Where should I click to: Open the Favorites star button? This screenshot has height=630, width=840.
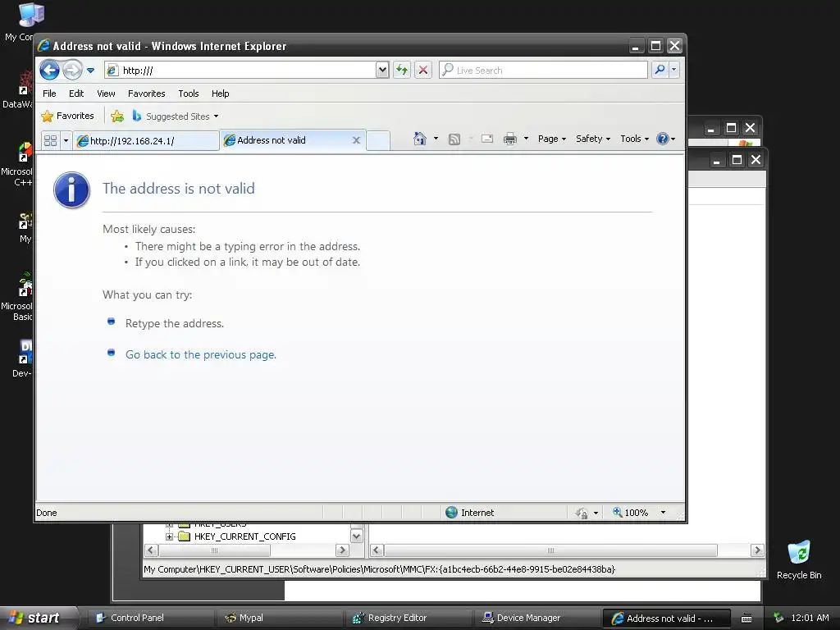pos(67,116)
